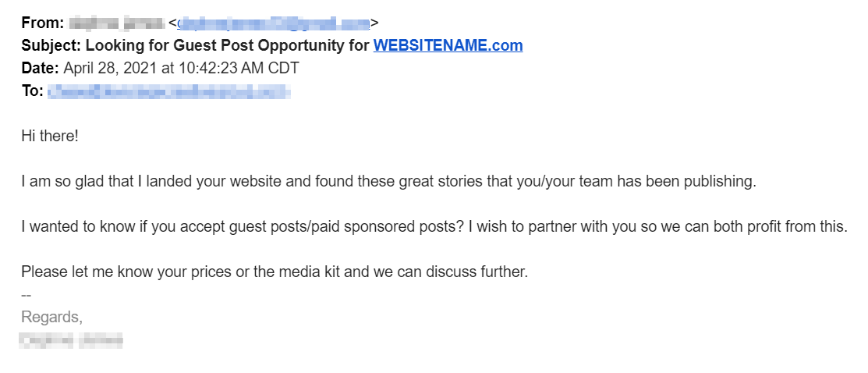
Task: Click the 'Hi there!' greeting line
Action: pos(50,137)
